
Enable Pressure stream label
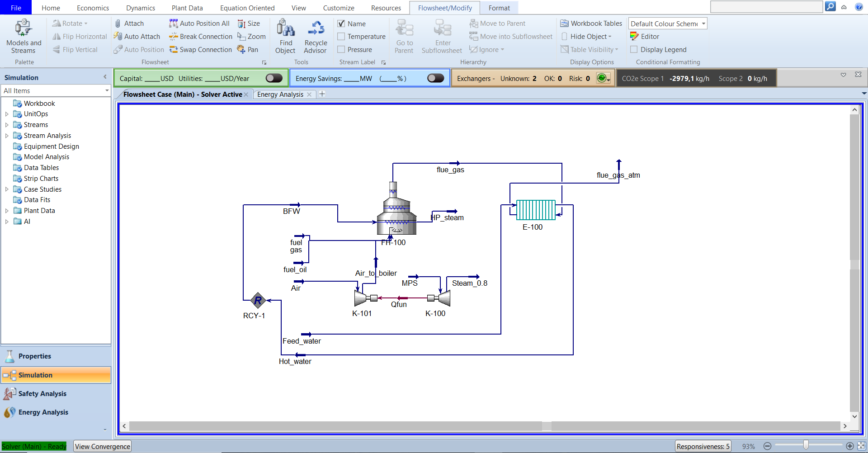point(341,50)
